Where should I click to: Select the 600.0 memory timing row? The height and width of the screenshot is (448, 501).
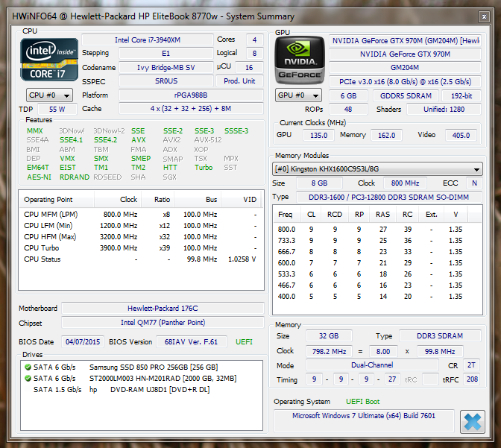pyautogui.click(x=377, y=262)
